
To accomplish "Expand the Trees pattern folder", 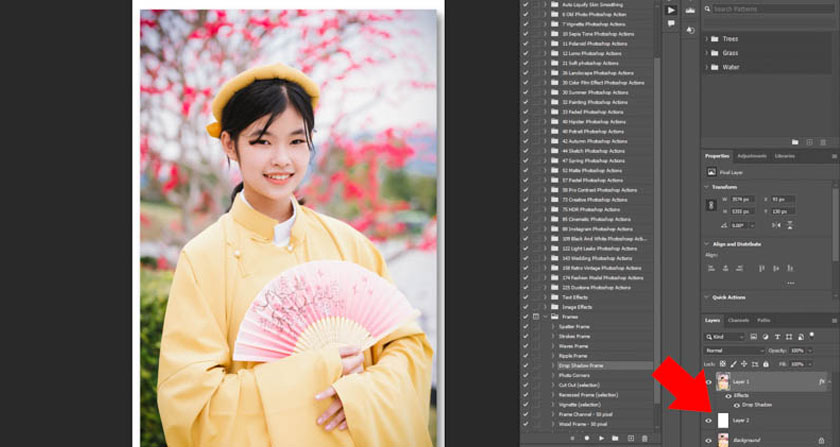I will click(708, 39).
